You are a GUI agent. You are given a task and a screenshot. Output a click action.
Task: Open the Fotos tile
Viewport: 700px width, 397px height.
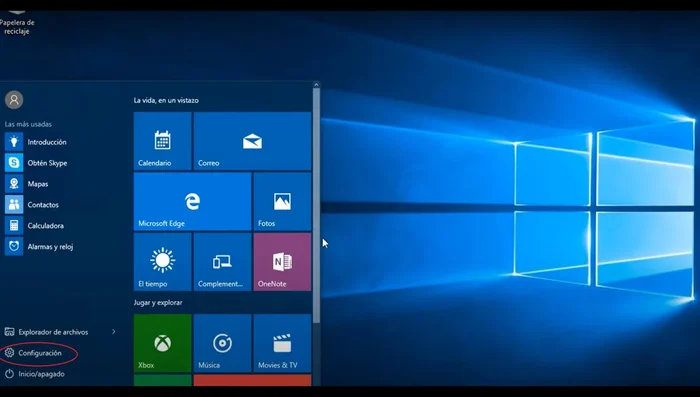tap(282, 201)
